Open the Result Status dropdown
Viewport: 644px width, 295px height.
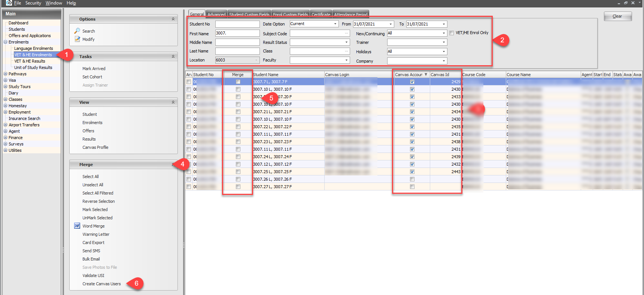click(x=346, y=42)
